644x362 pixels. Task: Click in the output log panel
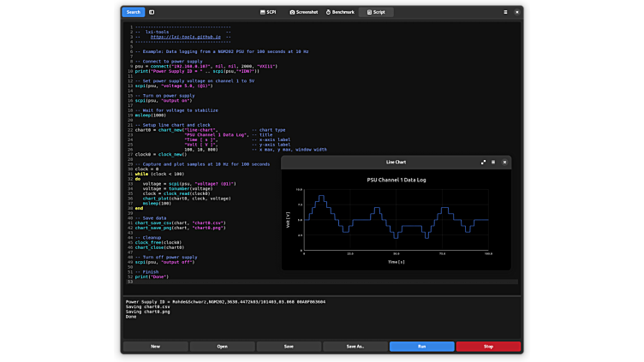321,321
